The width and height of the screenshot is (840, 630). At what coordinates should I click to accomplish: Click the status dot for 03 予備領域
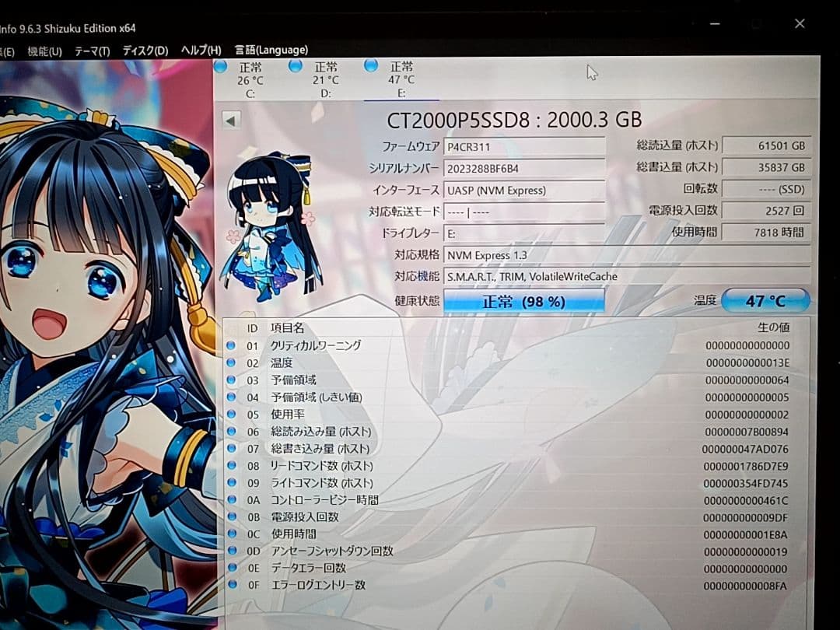pos(231,380)
